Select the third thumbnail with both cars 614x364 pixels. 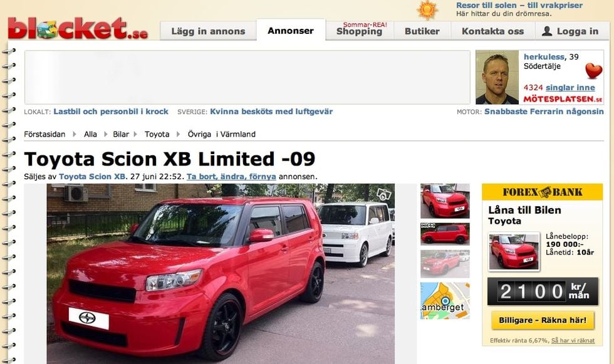pyautogui.click(x=445, y=264)
